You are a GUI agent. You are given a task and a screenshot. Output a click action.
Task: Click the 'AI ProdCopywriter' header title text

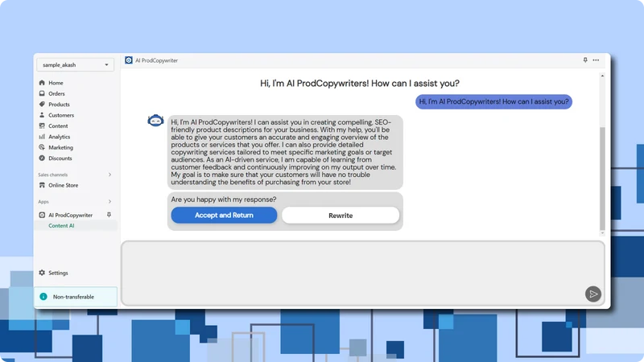pos(156,60)
